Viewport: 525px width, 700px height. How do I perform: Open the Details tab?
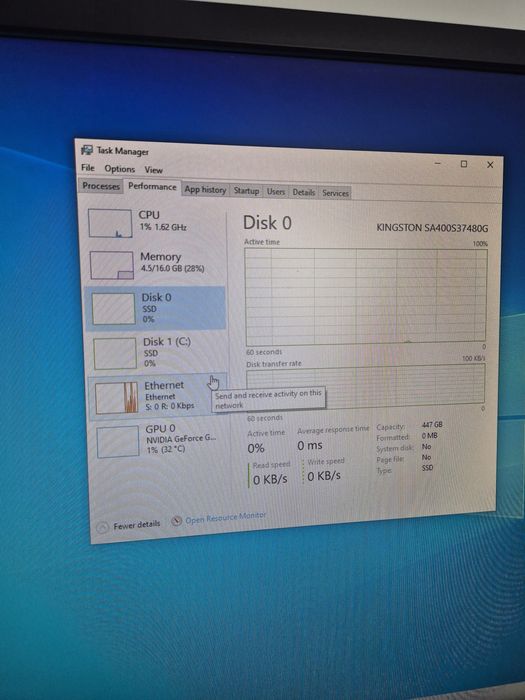tap(304, 192)
